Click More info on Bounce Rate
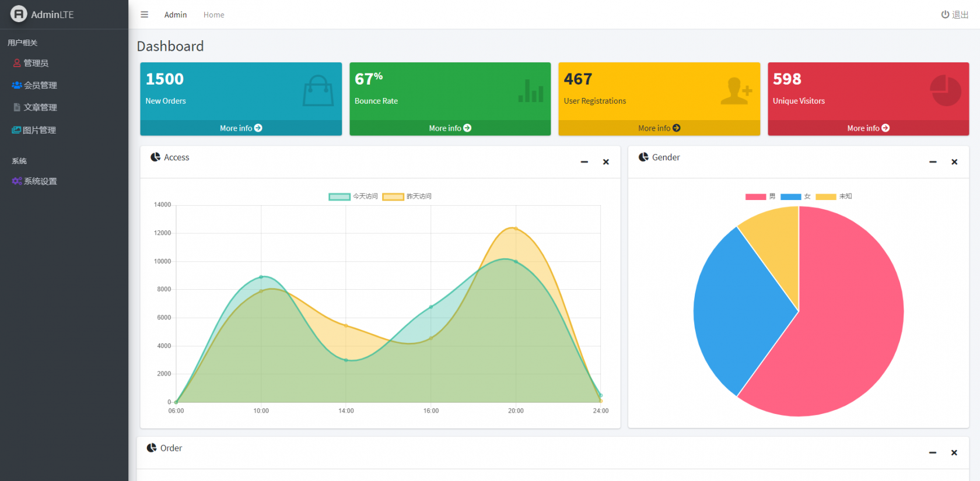 (x=450, y=128)
